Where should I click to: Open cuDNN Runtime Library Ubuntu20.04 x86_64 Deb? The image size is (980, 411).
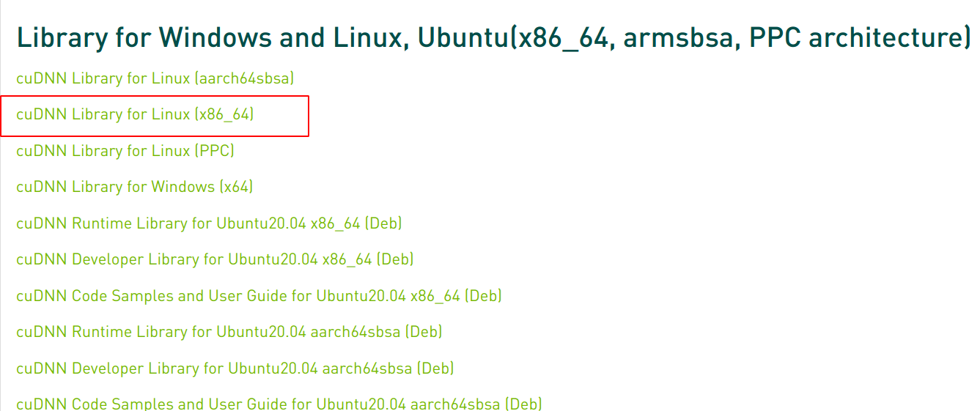[x=209, y=223]
